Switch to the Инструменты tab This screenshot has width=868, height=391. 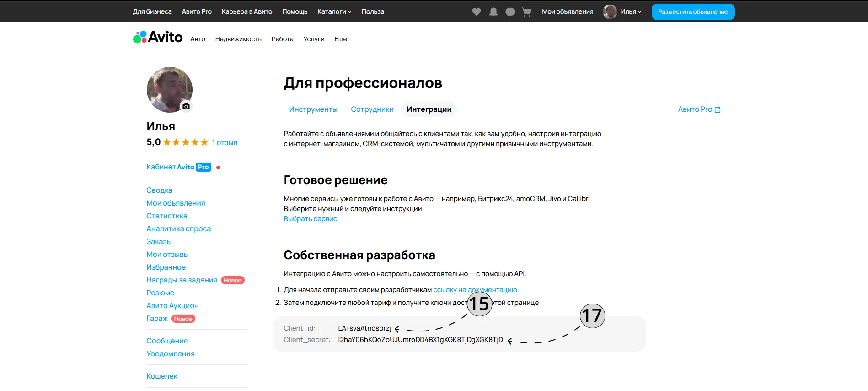pos(313,109)
